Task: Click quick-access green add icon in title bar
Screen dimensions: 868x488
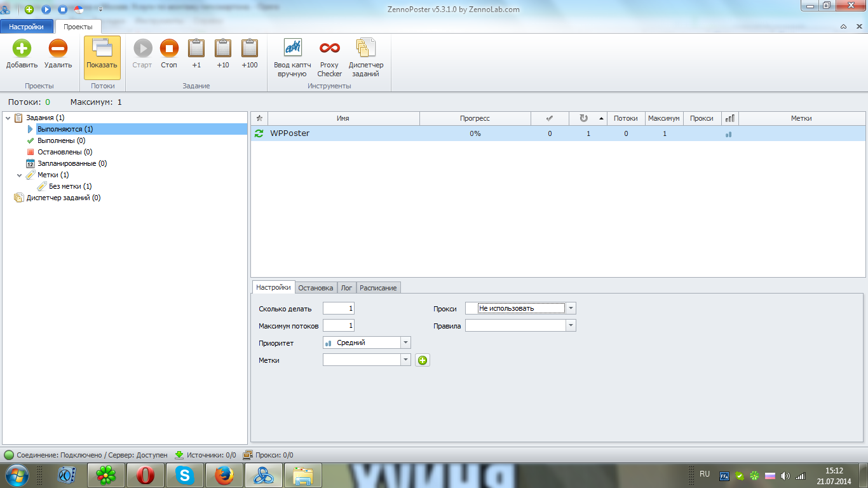Action: tap(29, 10)
